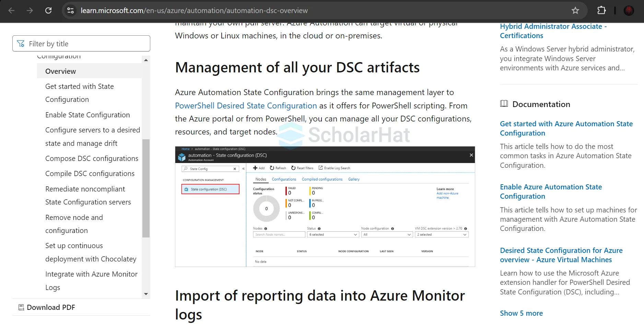Click the Download PDF icon
Screen dimensions: 644x326
point(21,307)
